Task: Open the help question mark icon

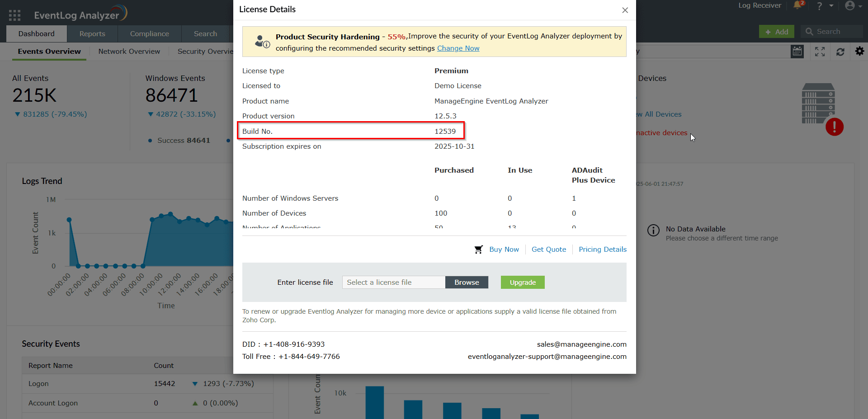Action: (x=819, y=6)
